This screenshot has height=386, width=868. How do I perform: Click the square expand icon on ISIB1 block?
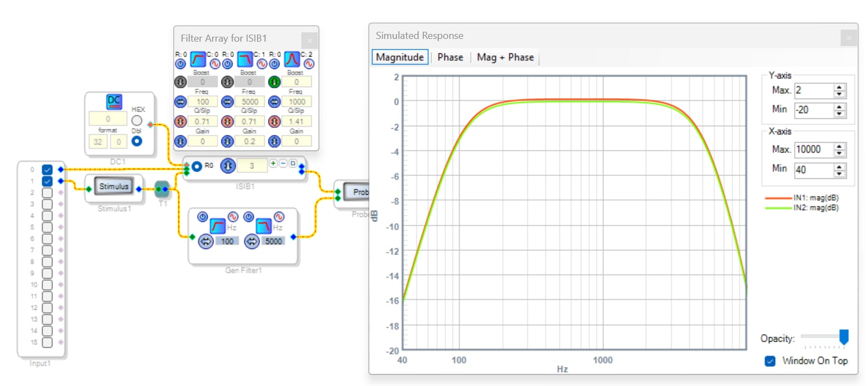coord(293,163)
